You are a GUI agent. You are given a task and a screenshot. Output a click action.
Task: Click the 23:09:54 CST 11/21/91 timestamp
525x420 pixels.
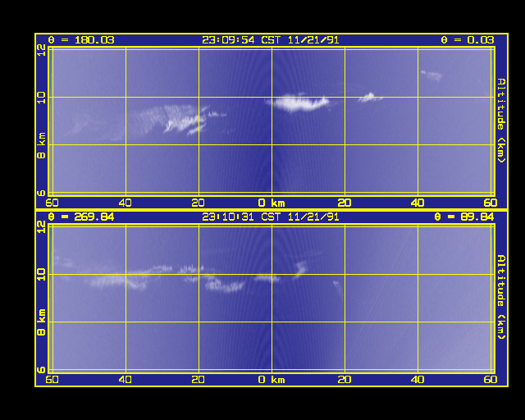pos(271,40)
